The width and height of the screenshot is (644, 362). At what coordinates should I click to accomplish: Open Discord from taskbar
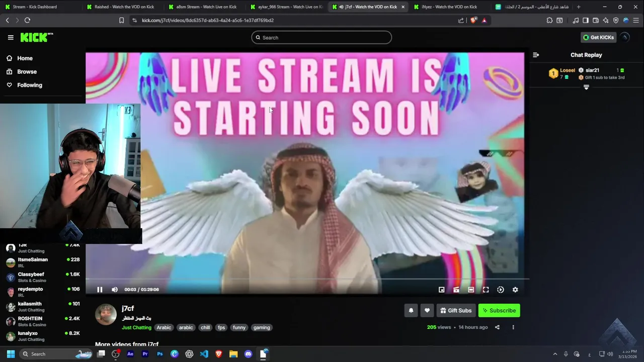[248, 354]
